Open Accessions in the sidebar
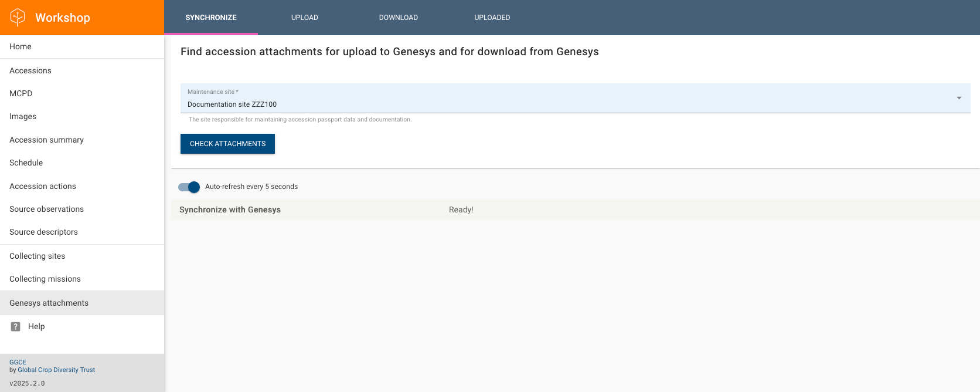The width and height of the screenshot is (980, 392). point(30,71)
